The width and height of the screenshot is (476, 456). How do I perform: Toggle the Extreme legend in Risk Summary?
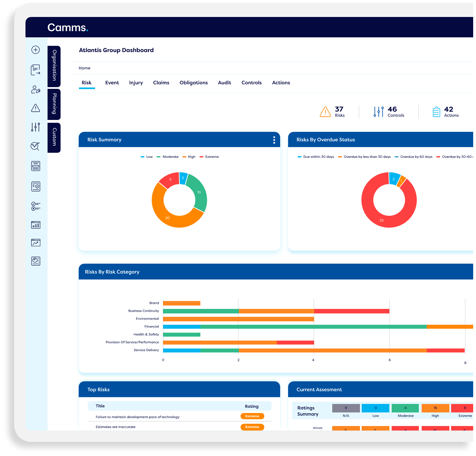209,157
